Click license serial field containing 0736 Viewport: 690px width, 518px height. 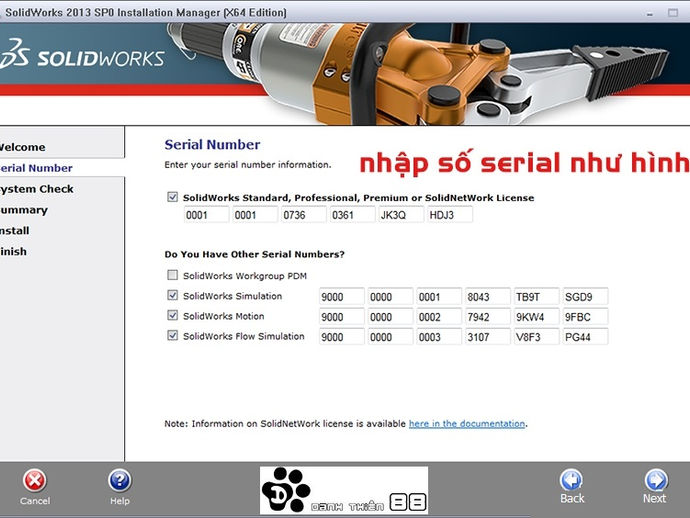(303, 215)
